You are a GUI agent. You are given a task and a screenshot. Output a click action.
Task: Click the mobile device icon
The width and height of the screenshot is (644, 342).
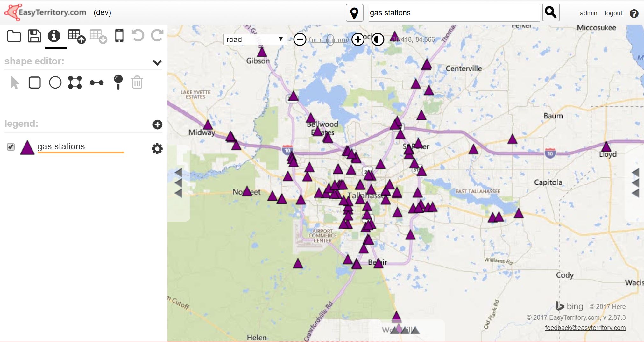point(119,36)
